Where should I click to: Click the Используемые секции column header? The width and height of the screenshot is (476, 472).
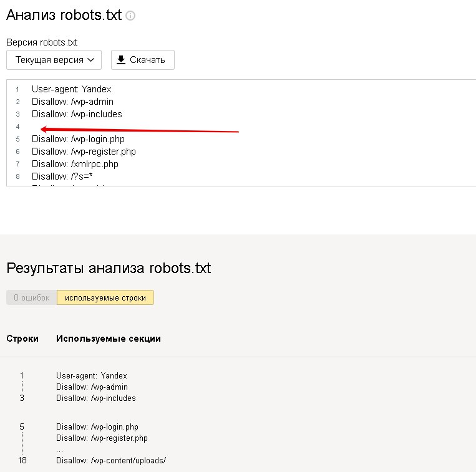108,339
